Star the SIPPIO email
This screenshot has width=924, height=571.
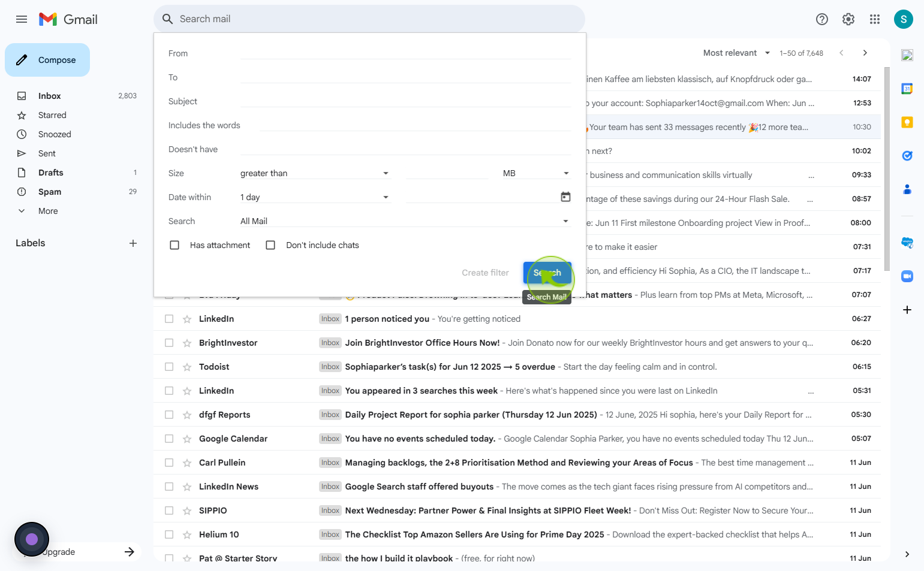pos(187,511)
